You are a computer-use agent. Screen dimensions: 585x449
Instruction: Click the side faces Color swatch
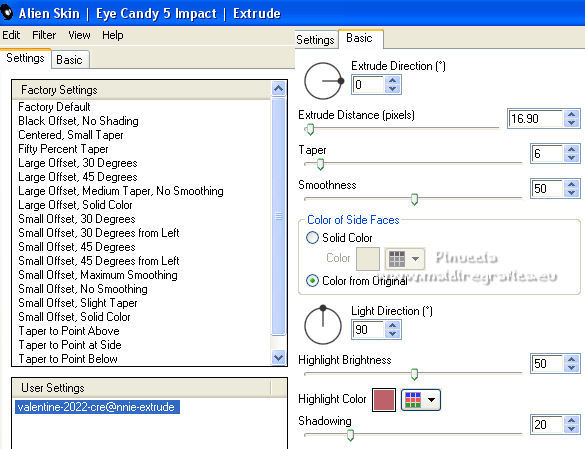pos(368,258)
